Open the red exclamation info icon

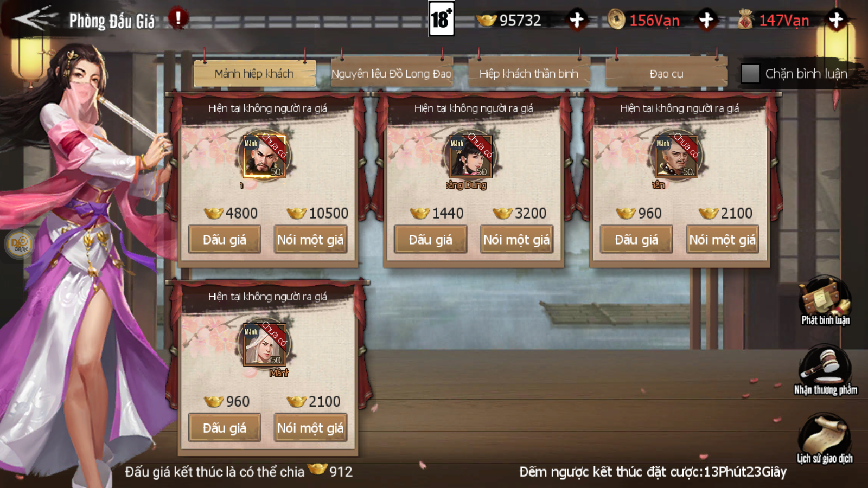point(177,18)
